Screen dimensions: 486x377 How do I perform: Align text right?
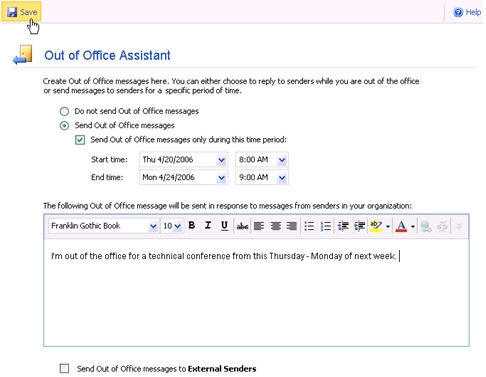click(x=292, y=226)
